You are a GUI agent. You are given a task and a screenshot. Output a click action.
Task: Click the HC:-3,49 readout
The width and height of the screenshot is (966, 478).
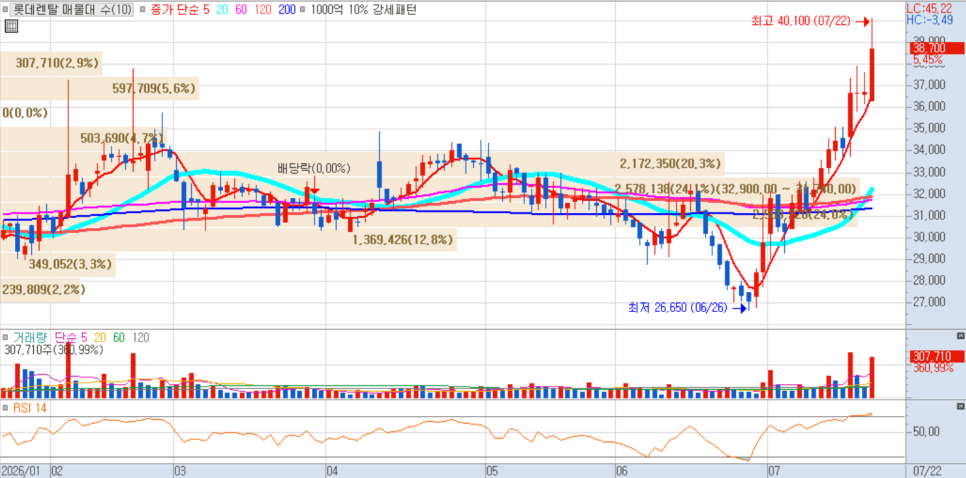(x=930, y=20)
